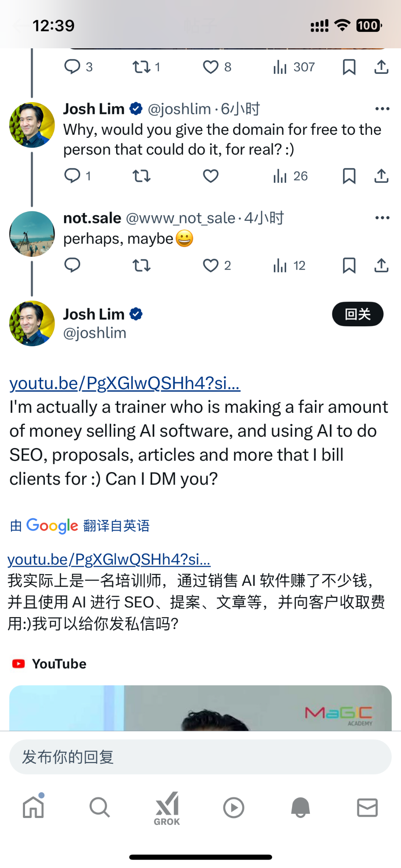This screenshot has width=401, height=868.
Task: Bookmark Josh Lim's 6-hour-old reply
Action: (349, 176)
